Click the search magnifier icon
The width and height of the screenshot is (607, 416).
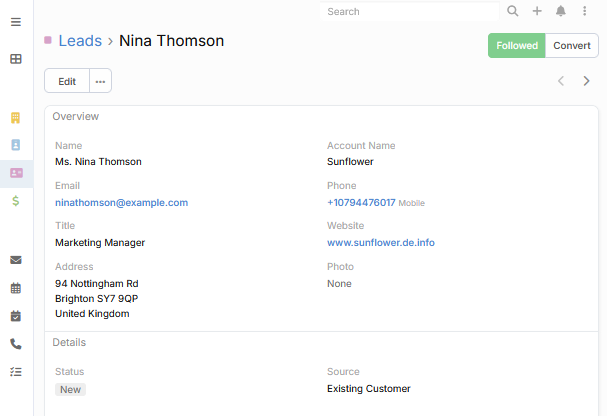pos(513,12)
